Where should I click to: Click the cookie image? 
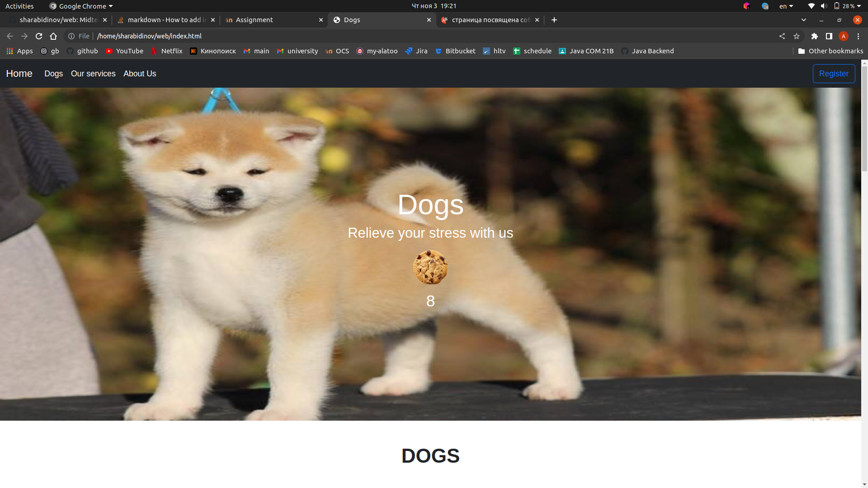click(430, 267)
